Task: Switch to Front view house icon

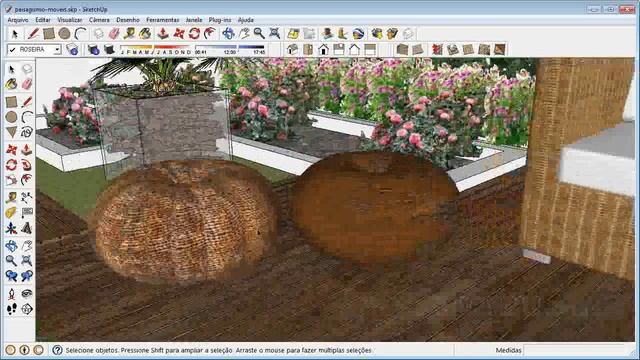Action: coord(323,50)
